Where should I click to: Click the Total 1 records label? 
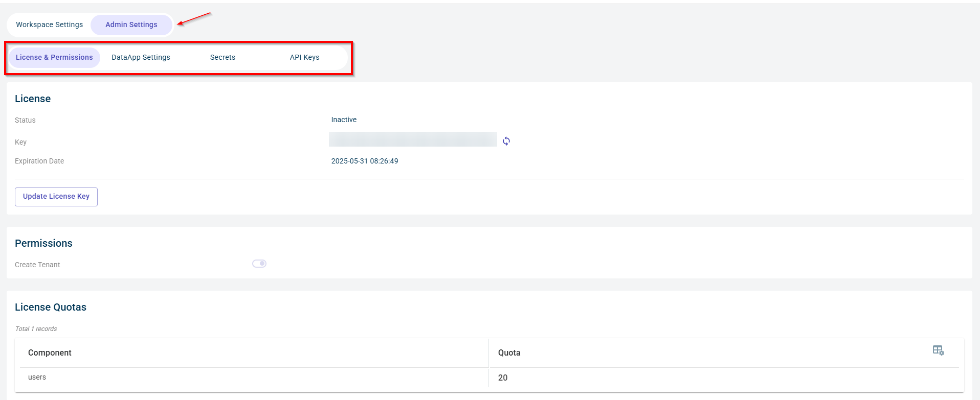[36, 329]
